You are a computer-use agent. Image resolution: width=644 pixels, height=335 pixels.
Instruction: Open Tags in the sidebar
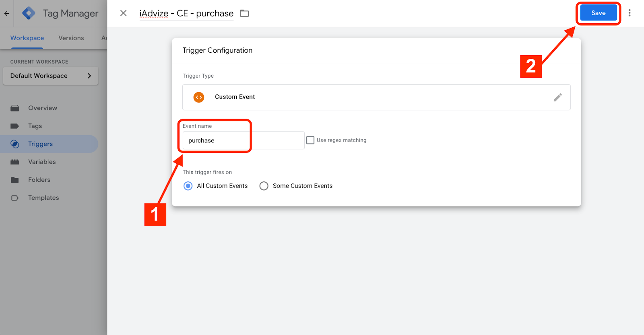pos(35,126)
